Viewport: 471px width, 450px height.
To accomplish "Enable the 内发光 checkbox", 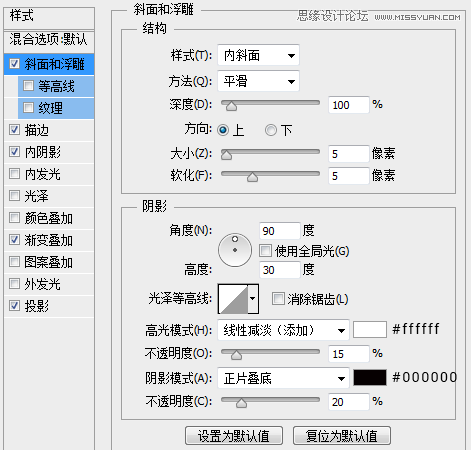I will click(14, 173).
